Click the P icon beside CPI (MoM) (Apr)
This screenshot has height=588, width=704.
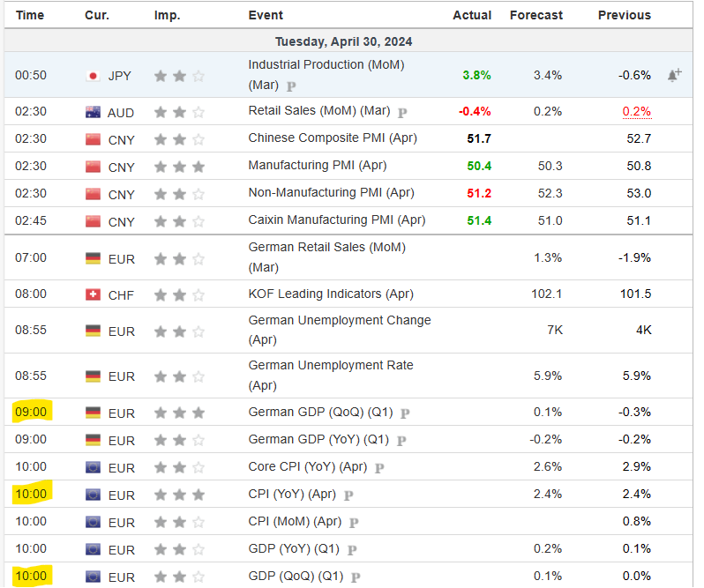pos(354,523)
